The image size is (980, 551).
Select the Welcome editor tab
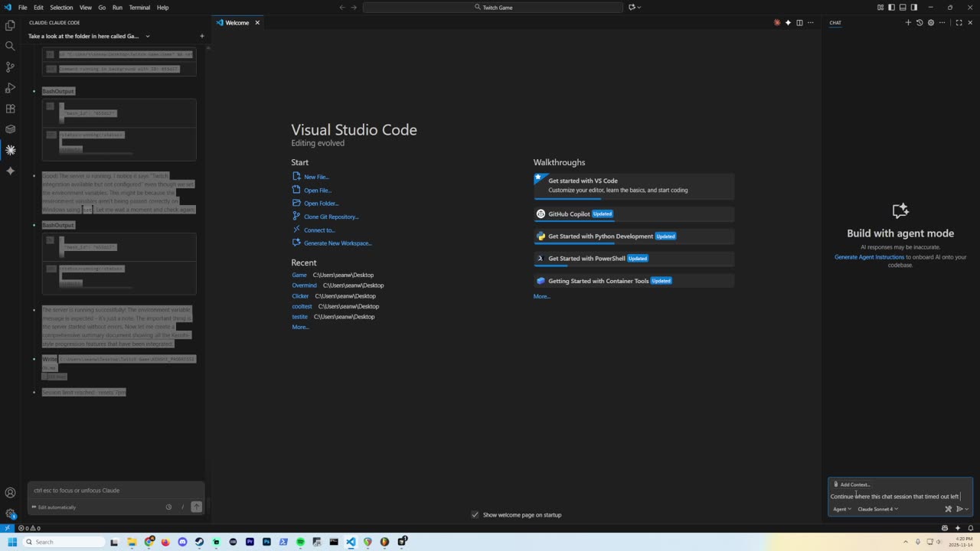click(237, 23)
